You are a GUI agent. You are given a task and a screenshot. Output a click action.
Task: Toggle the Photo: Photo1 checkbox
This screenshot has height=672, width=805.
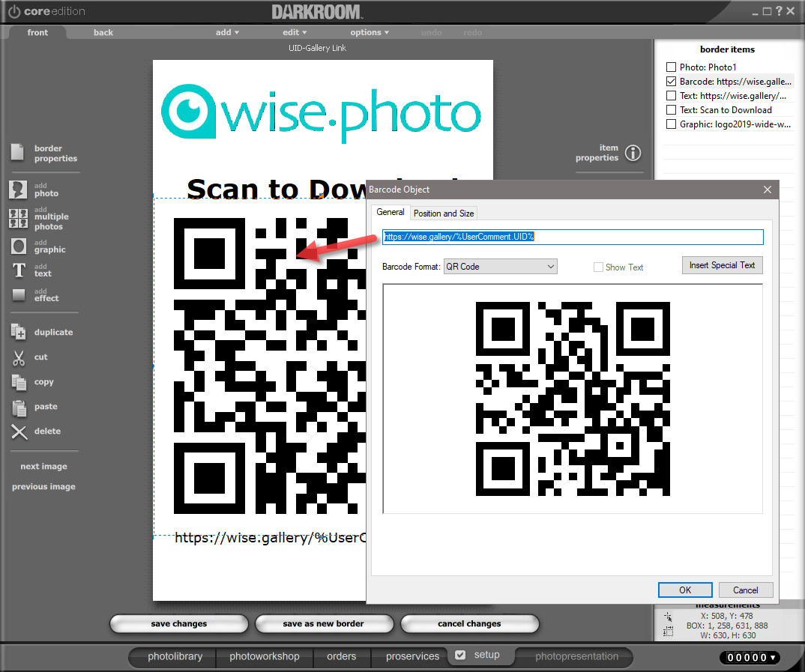coord(671,67)
